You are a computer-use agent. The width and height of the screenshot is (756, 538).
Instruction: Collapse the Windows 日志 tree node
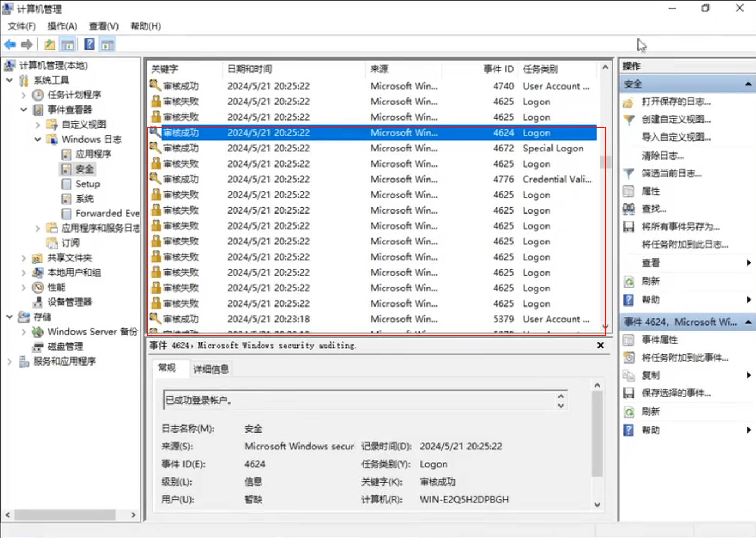click(38, 140)
